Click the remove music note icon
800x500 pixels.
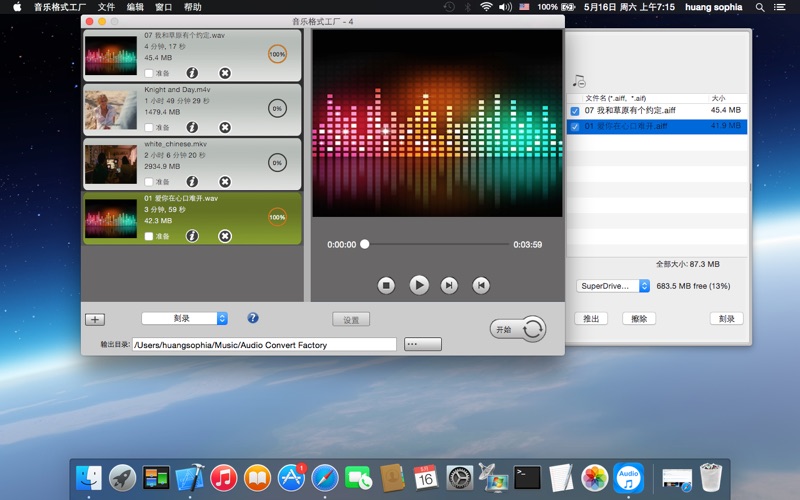pyautogui.click(x=578, y=81)
